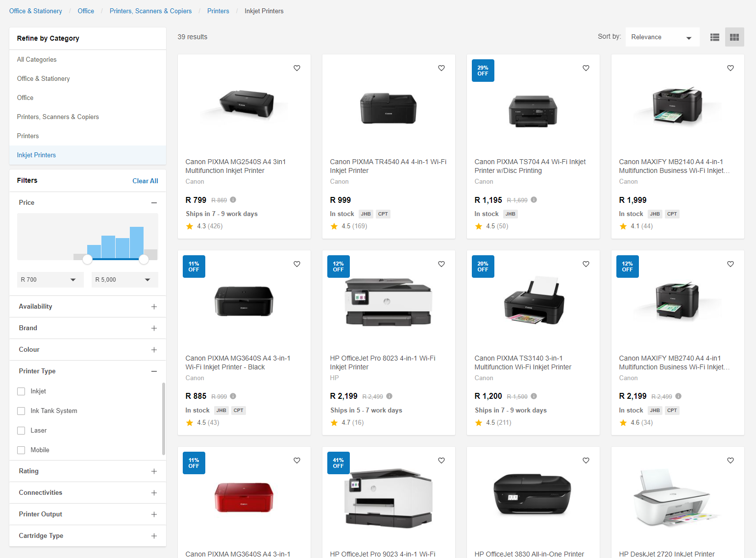Enable the Laser printer type filter
Viewport: 756px width, 558px height.
pyautogui.click(x=21, y=431)
